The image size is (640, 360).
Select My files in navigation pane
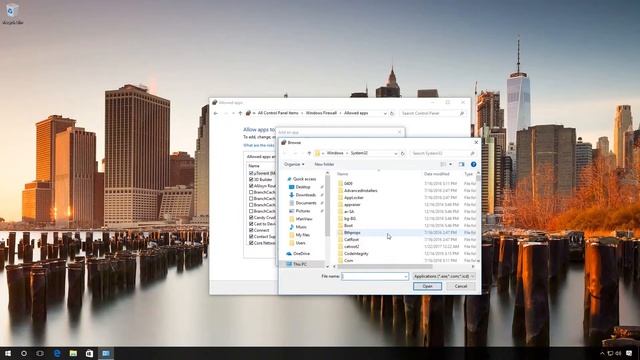pyautogui.click(x=302, y=235)
